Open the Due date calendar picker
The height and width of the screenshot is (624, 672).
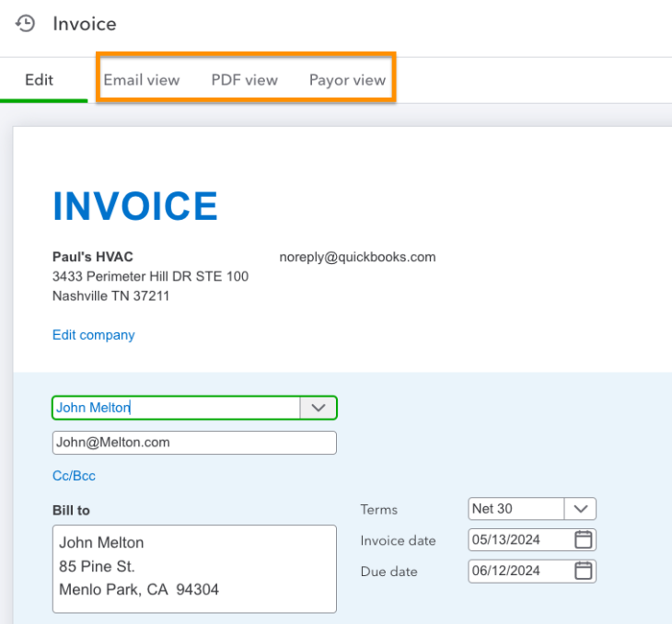pos(583,571)
